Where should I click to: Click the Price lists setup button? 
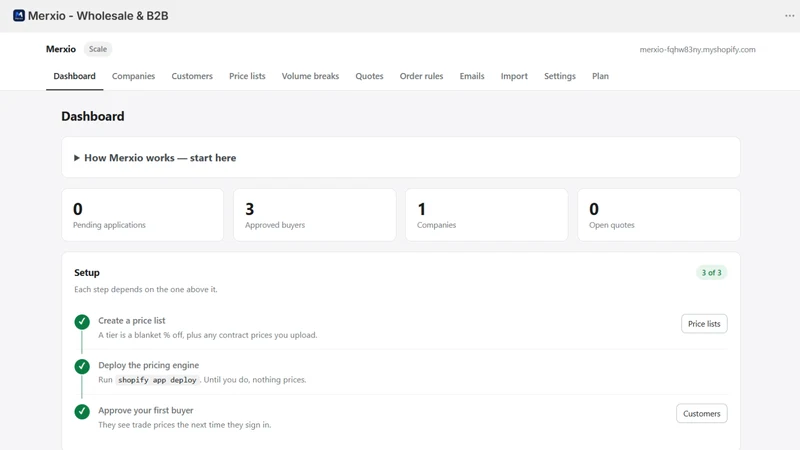pos(704,323)
